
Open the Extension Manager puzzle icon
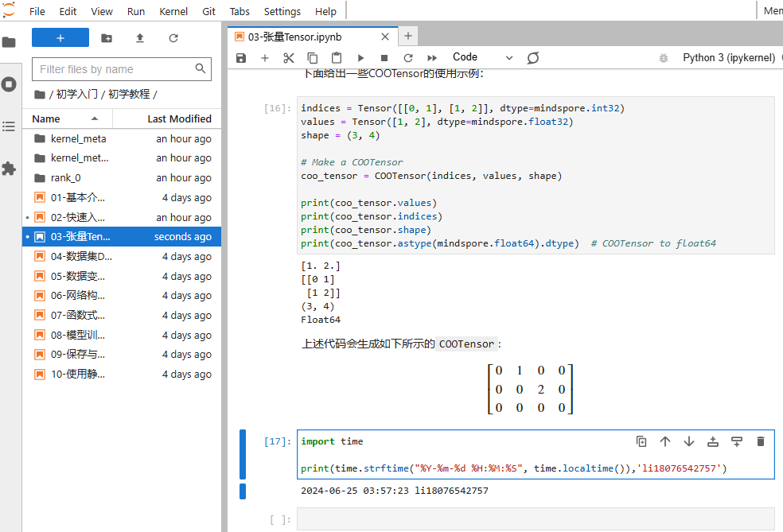pos(9,168)
